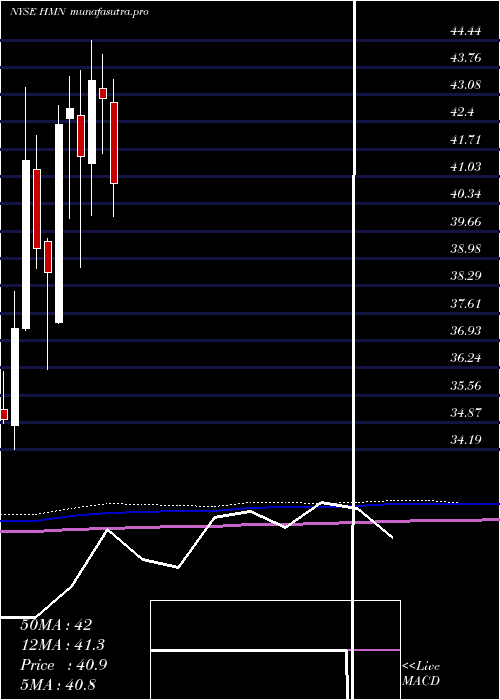
Task: Click the 12MA : 41.3 readout
Action: tap(62, 645)
